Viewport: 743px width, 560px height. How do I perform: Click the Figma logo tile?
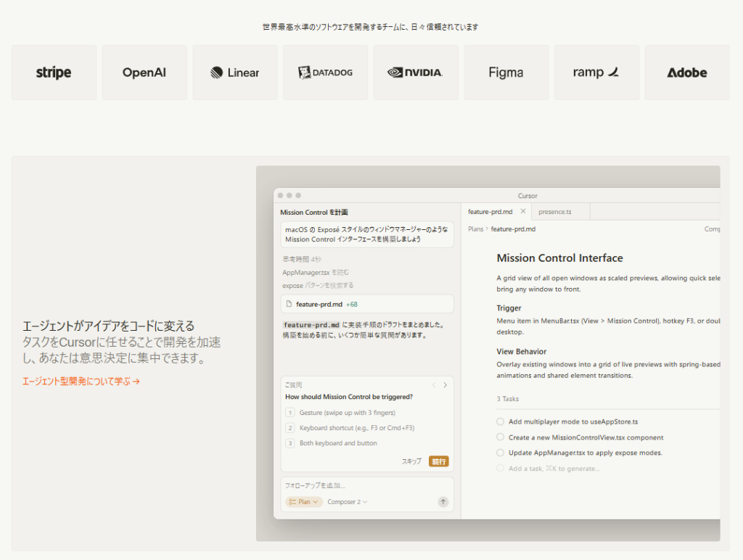(506, 73)
